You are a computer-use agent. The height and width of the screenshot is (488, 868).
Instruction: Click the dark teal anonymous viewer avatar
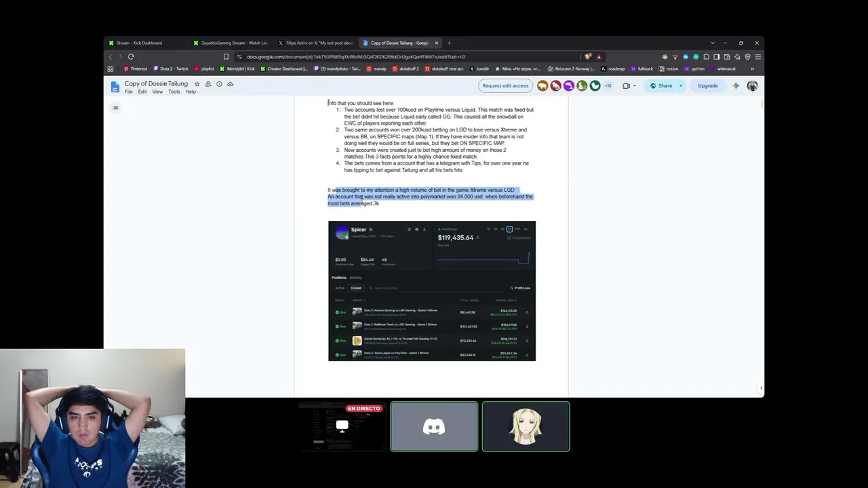click(x=595, y=86)
